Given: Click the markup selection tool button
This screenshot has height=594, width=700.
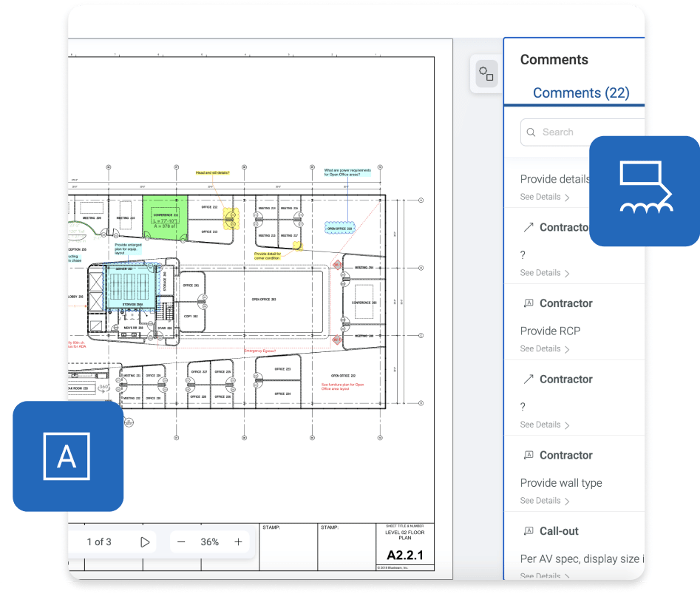Looking at the screenshot, I should [486, 74].
